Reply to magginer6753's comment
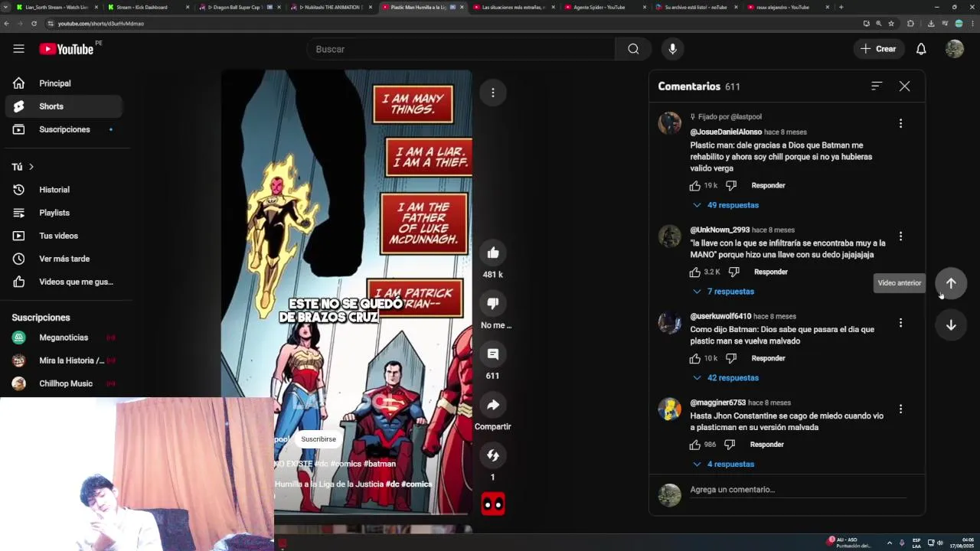The image size is (980, 551). pos(766,445)
